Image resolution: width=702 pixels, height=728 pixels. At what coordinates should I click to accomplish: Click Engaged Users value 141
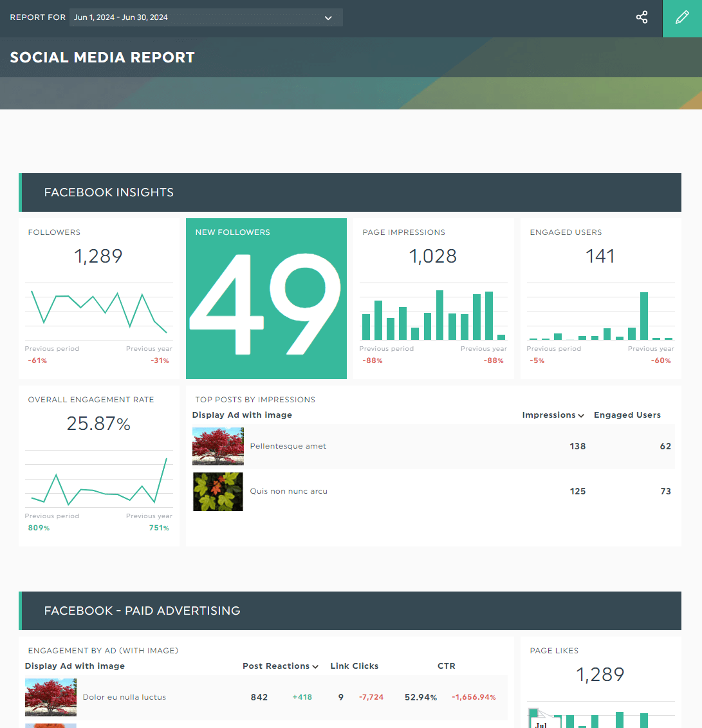point(600,256)
